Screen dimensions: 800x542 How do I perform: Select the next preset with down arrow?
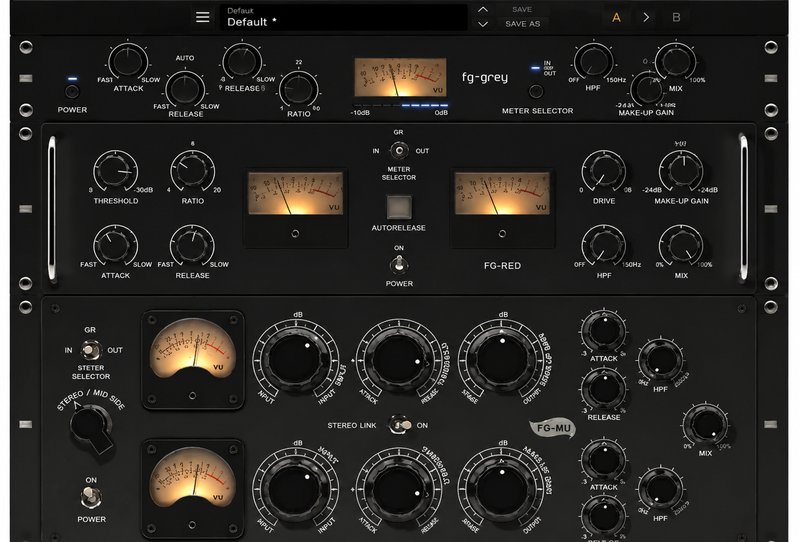(x=483, y=24)
